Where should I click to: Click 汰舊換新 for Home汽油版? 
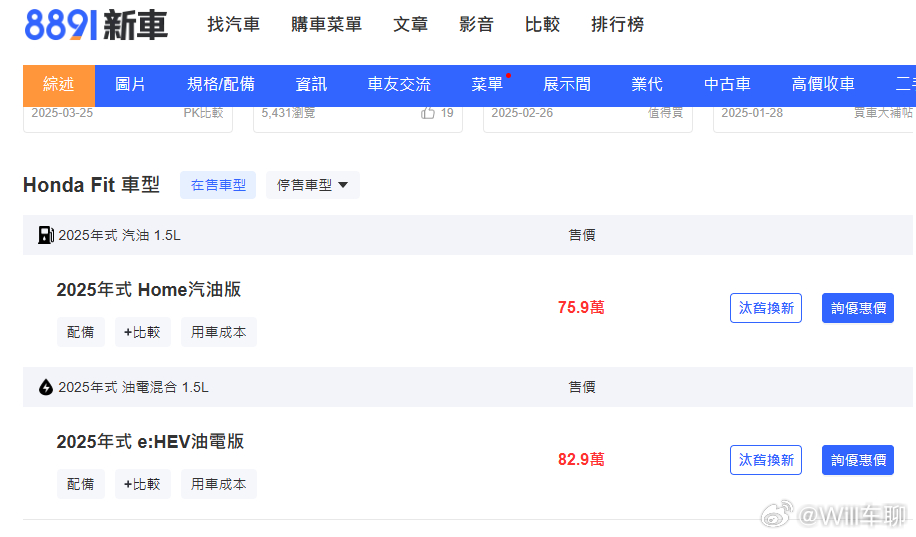tap(766, 308)
